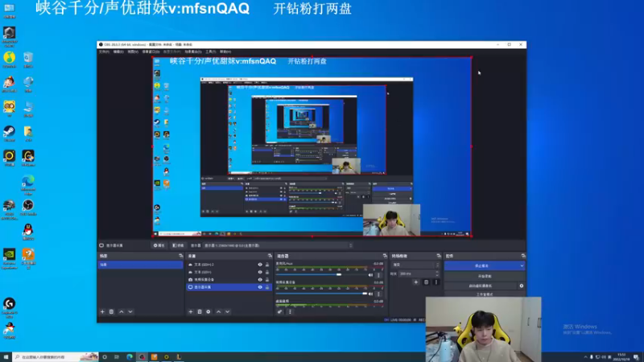
Task: Select the 视频采集设备 source row
Action: pyautogui.click(x=229, y=279)
